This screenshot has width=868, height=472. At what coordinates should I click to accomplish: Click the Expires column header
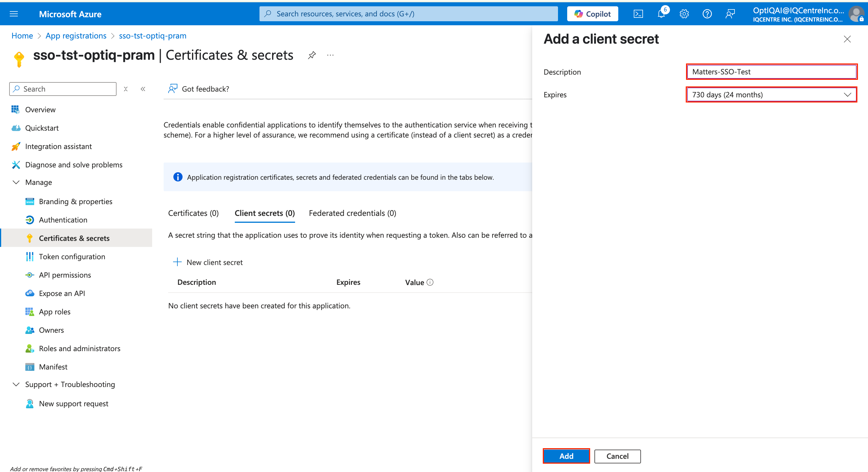point(348,282)
